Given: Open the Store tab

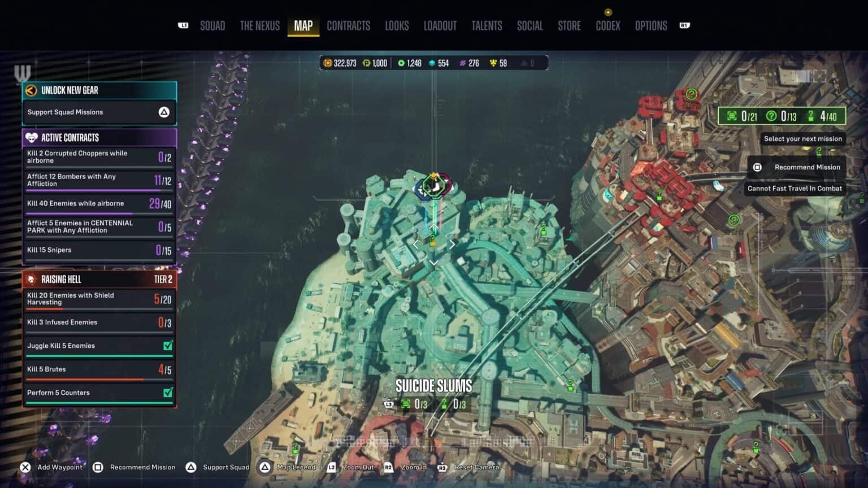Looking at the screenshot, I should click(569, 25).
